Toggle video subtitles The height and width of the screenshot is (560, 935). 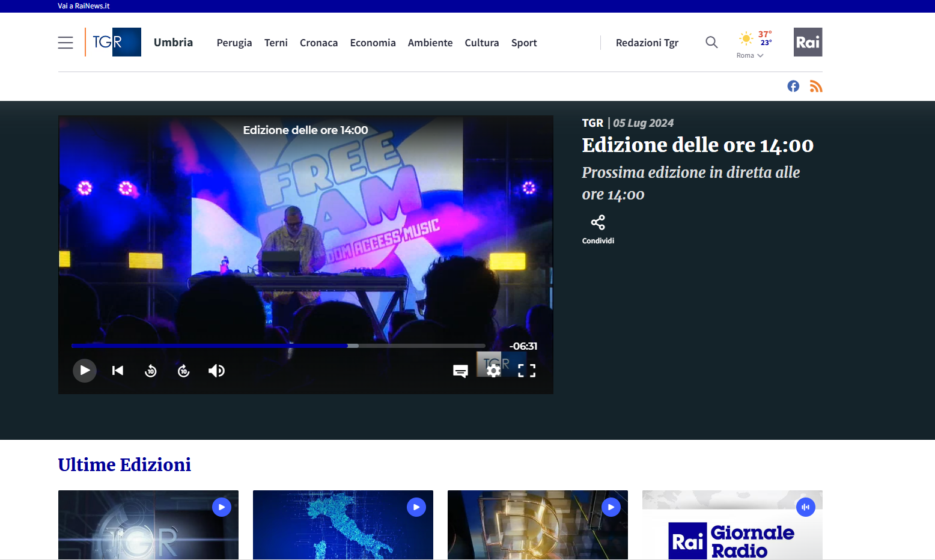click(x=460, y=371)
